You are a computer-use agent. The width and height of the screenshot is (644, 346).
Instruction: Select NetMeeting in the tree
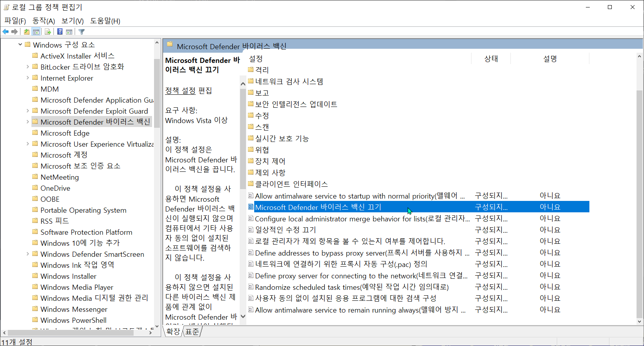(x=60, y=177)
